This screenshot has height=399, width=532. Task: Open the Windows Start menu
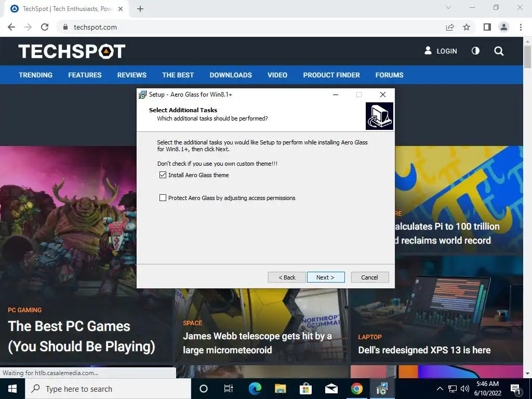click(x=12, y=389)
